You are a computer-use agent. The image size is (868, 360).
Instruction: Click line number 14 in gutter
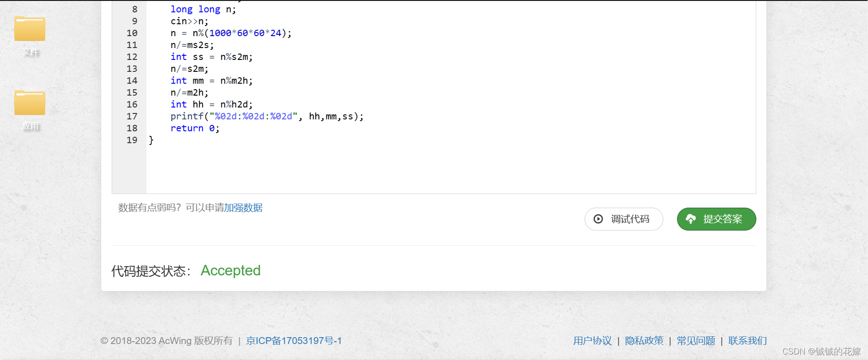[x=132, y=81]
